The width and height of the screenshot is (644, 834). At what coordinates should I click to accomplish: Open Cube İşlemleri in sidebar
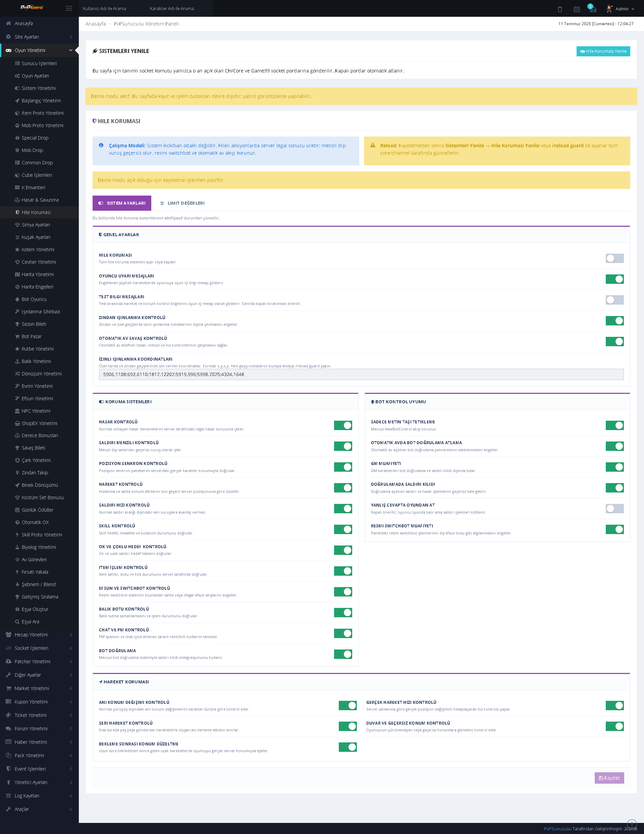[x=39, y=175]
